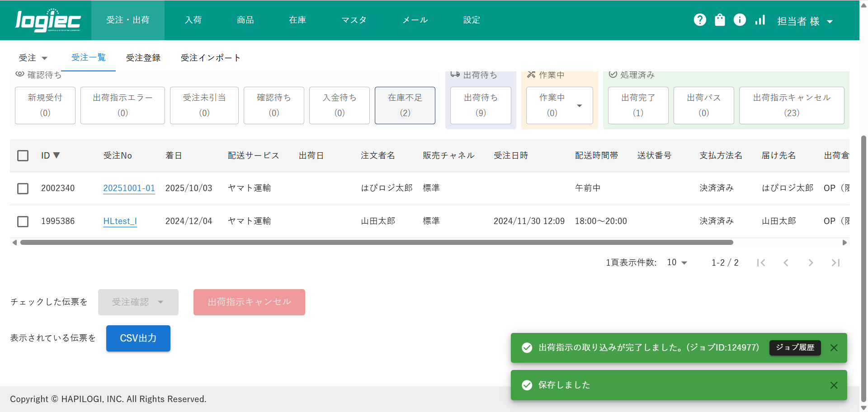Click the logiec logo
This screenshot has width=868, height=412.
[x=48, y=20]
